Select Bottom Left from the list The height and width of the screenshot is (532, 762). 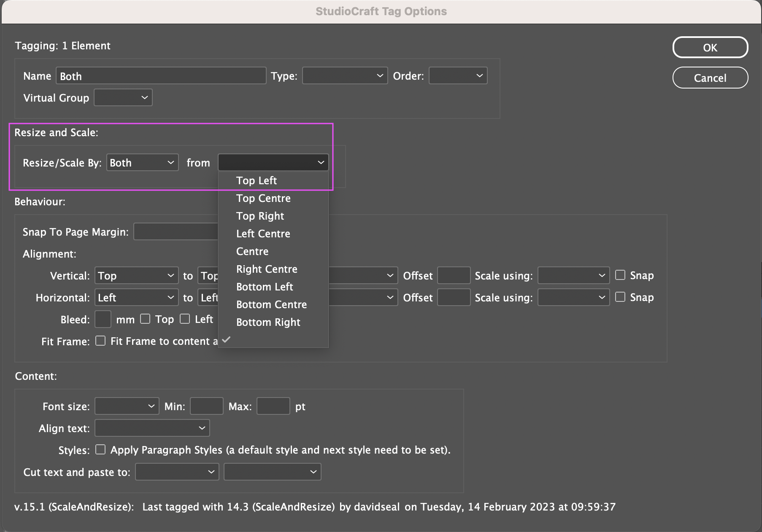pyautogui.click(x=273, y=287)
